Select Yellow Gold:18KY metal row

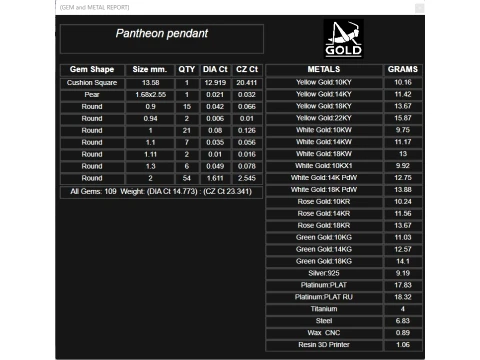(344, 107)
